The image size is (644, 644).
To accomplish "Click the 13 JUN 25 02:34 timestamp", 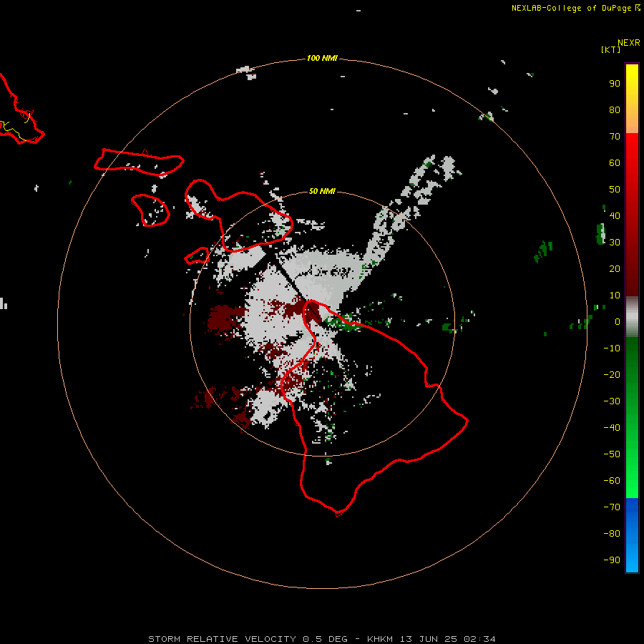I will pos(448,639).
